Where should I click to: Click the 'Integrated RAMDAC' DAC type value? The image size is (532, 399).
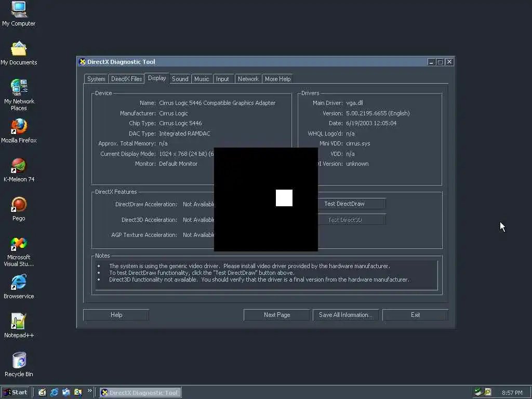click(x=184, y=134)
